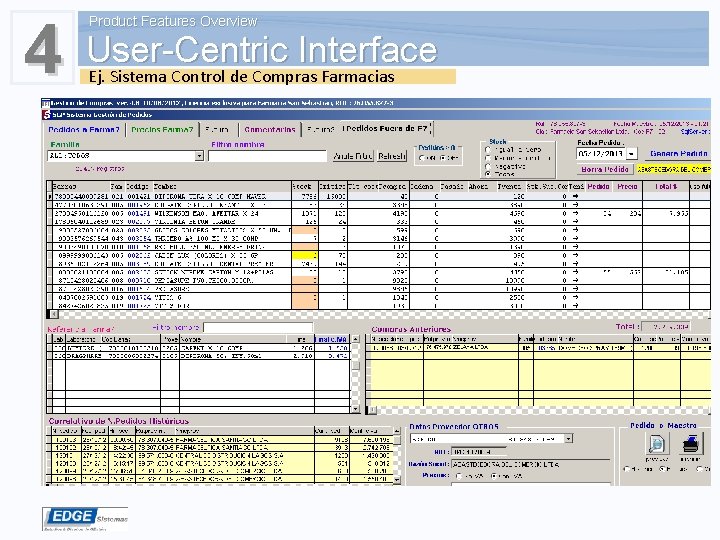720x540 pixels.
Task: Click the Precio column header
Action: click(x=627, y=186)
